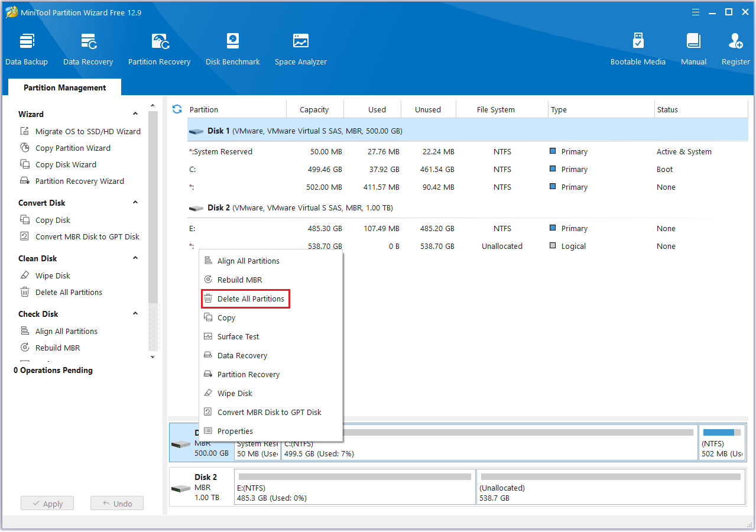Open Migrate OS to SSD/HD Wizard
Viewport: 756px width, 532px height.
tap(87, 132)
